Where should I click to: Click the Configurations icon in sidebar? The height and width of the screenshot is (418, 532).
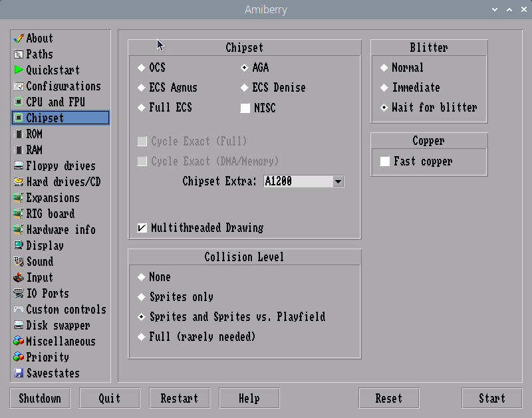click(x=19, y=86)
